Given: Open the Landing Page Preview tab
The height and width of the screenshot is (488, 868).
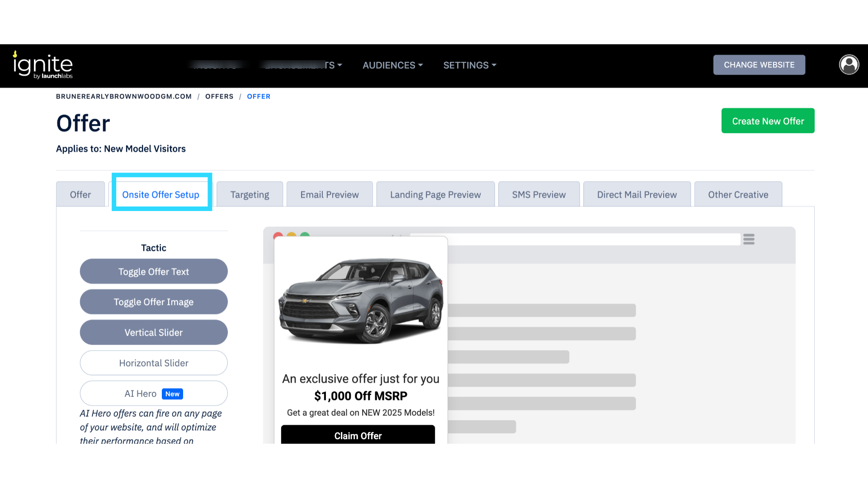Looking at the screenshot, I should 435,195.
